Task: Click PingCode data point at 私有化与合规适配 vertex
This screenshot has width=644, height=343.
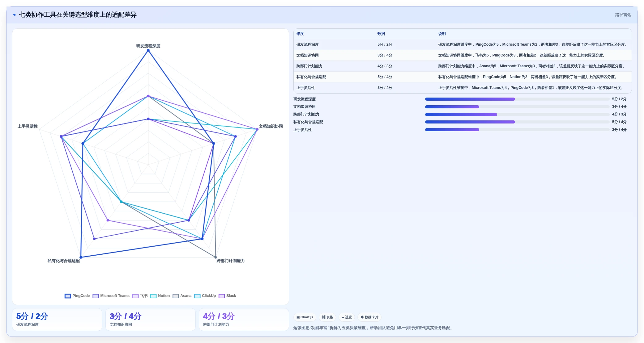Action: [x=81, y=257]
